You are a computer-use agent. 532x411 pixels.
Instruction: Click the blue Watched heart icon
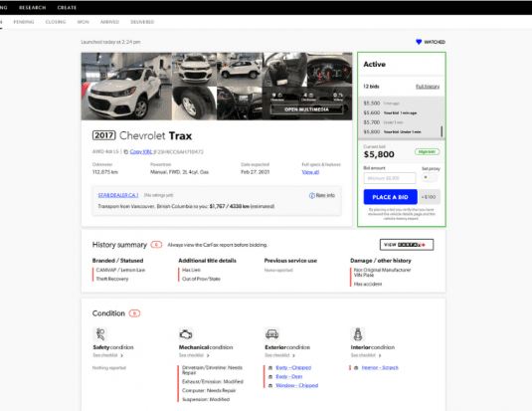pos(419,42)
